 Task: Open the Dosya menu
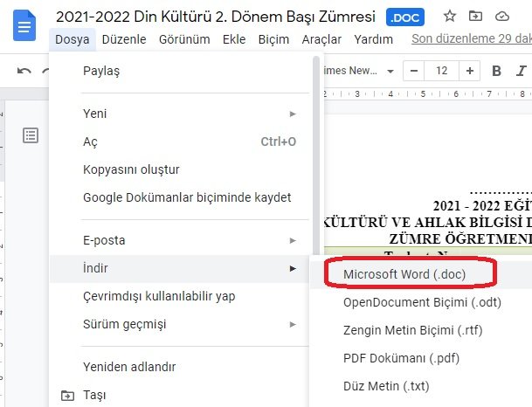pos(73,39)
